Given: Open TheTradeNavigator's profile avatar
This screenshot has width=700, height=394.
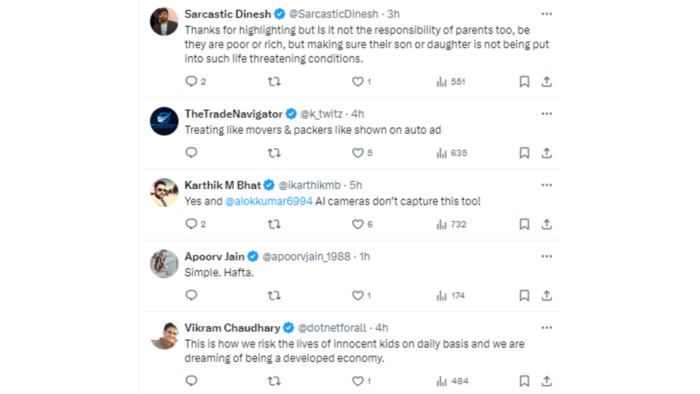Looking at the screenshot, I should point(164,121).
